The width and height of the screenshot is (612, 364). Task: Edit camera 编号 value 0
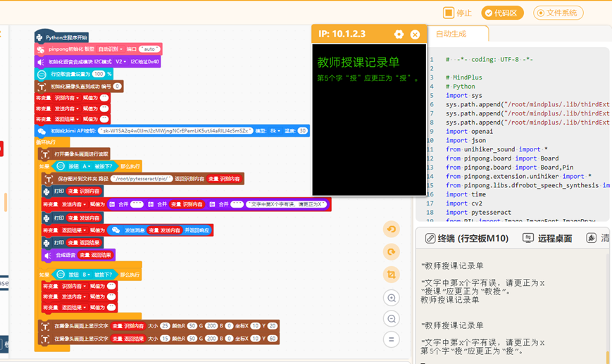[x=117, y=86]
